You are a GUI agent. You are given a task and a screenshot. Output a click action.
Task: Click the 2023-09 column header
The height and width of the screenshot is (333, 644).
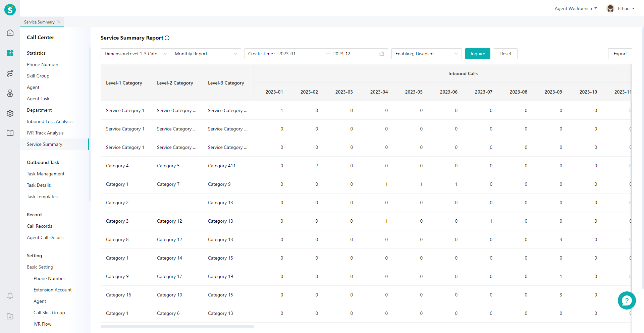coord(553,92)
